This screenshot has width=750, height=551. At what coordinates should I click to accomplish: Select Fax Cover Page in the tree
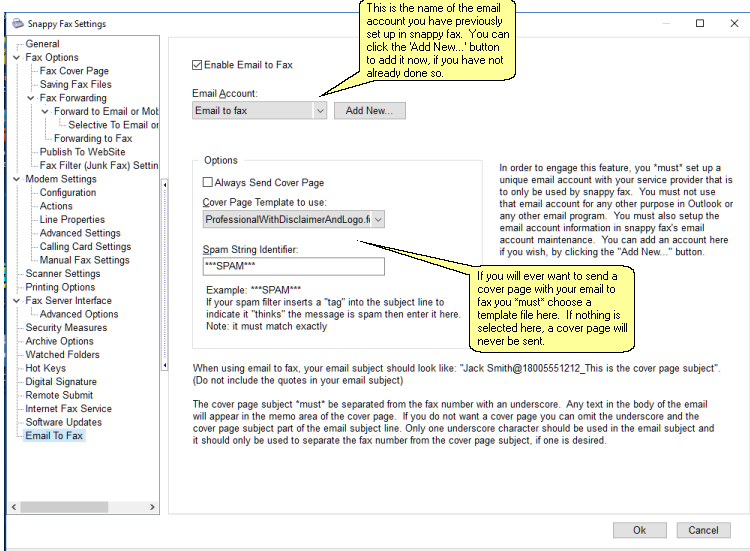(74, 71)
